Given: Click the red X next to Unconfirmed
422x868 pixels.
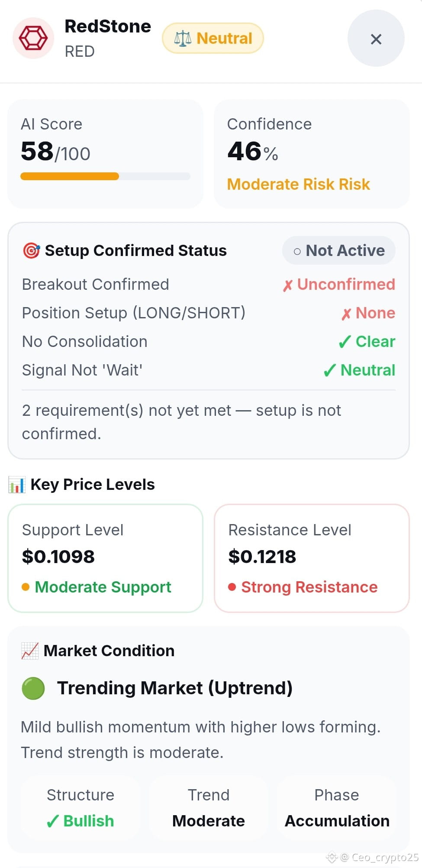Looking at the screenshot, I should click(287, 285).
